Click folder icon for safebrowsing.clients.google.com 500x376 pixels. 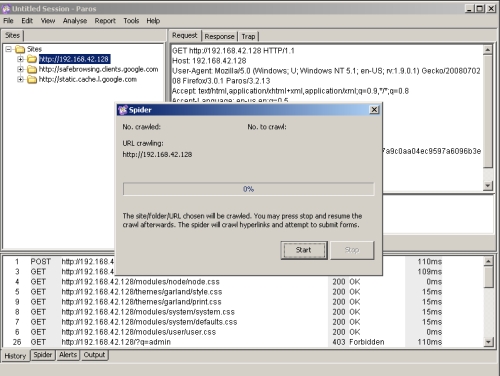(32, 69)
